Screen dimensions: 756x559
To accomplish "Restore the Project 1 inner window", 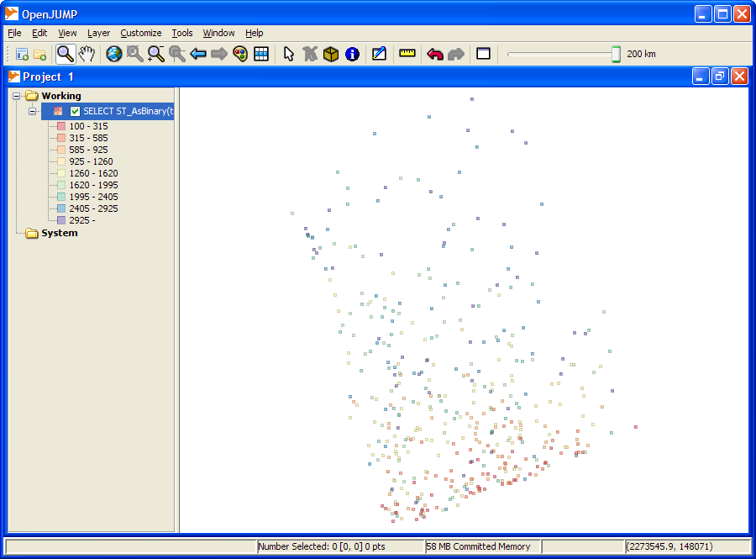I will pyautogui.click(x=720, y=76).
